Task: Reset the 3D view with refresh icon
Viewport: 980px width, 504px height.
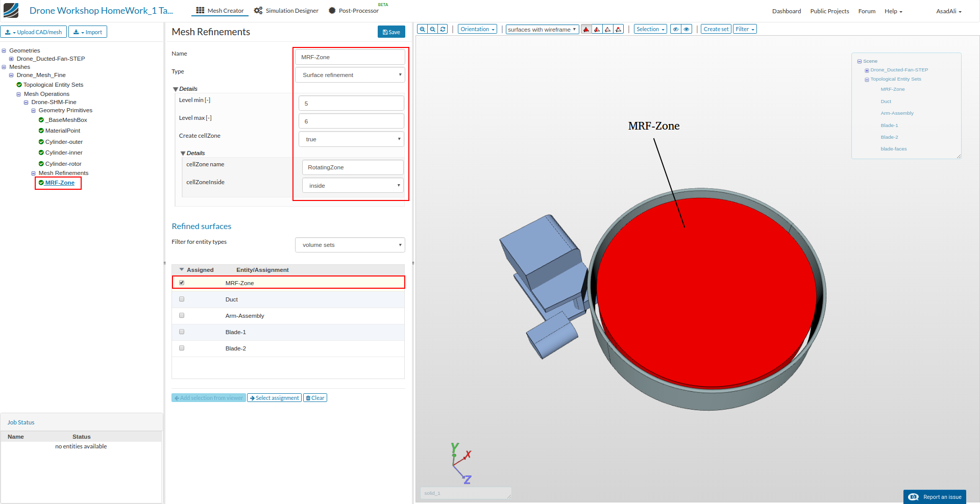Action: click(443, 30)
